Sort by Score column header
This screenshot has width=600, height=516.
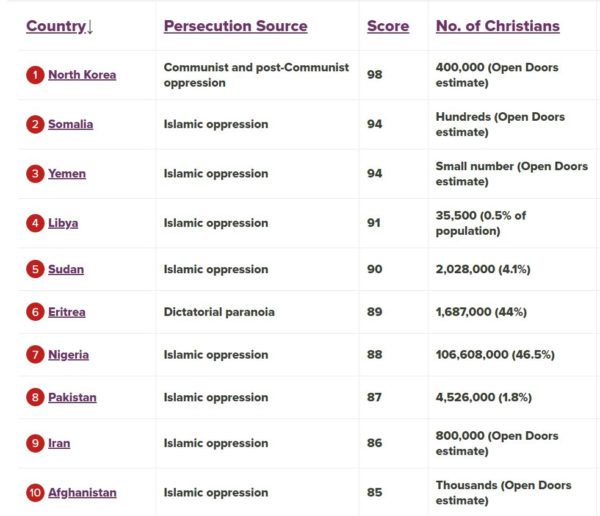(387, 26)
